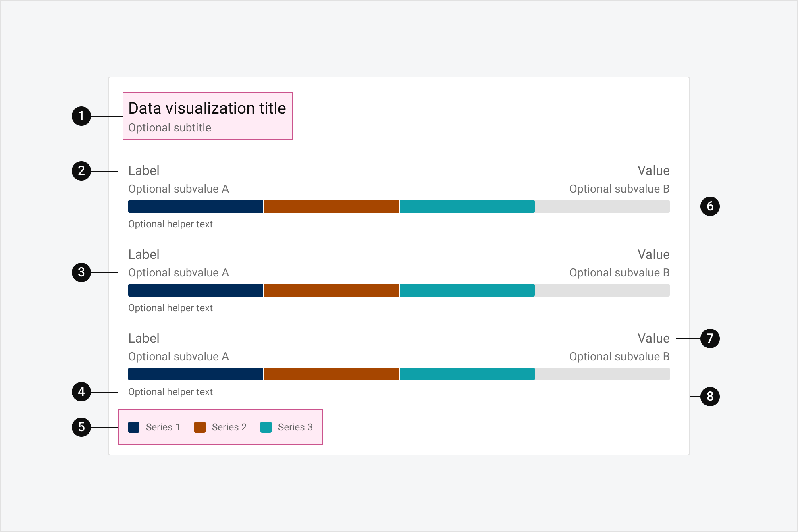Click the Series 2 orange legend swatch
This screenshot has height=532, width=798.
pos(200,427)
